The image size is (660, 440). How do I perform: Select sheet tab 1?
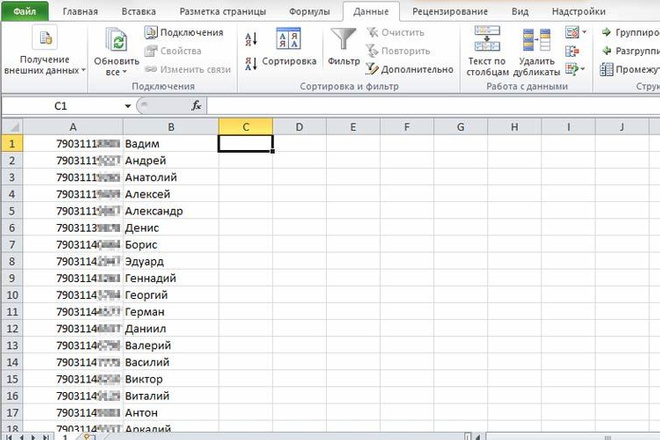(65, 437)
